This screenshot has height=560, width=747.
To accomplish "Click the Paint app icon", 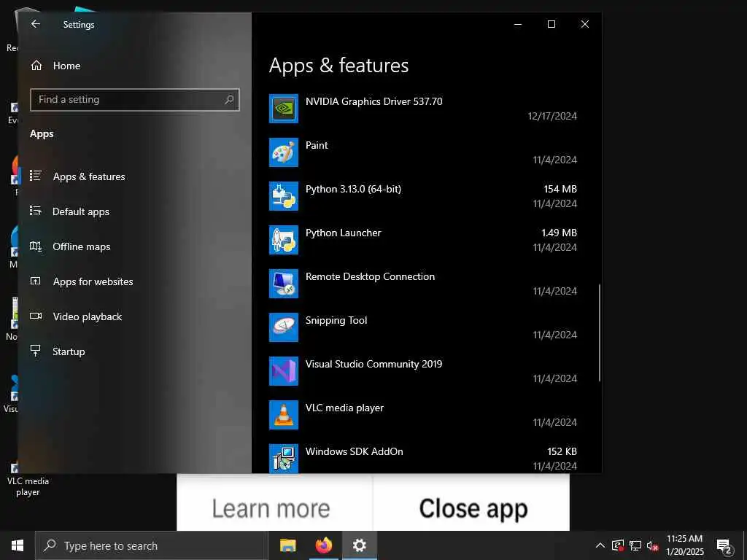I will coord(284,152).
